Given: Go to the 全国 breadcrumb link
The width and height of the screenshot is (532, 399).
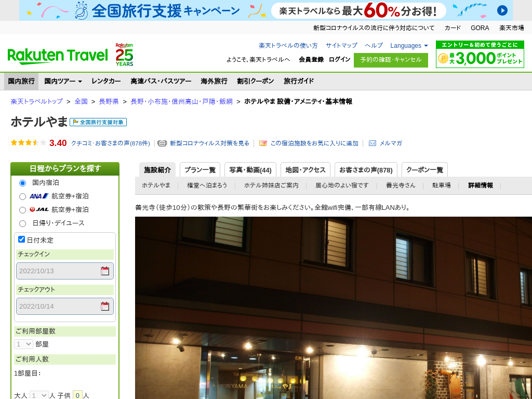Looking at the screenshot, I should [81, 101].
